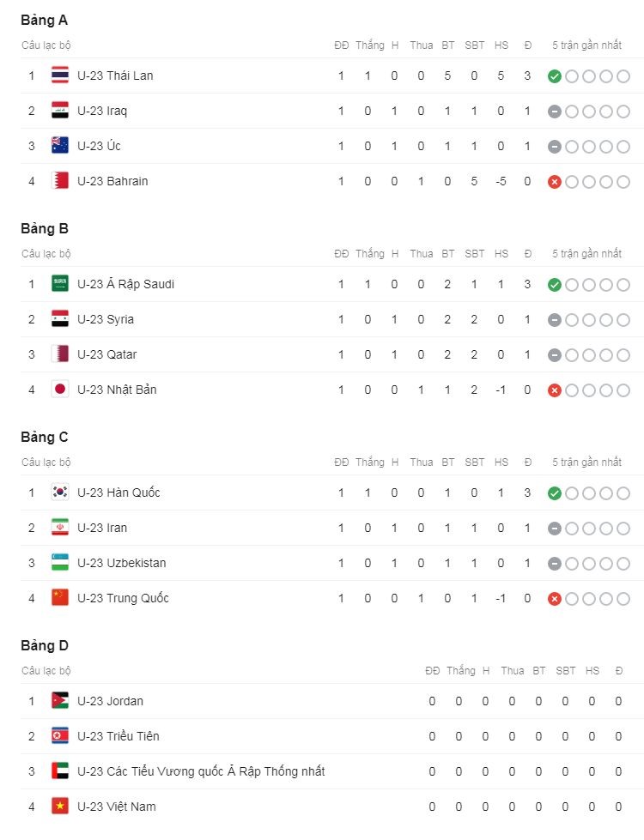Click the Bảng D group heading
644x840 pixels.
[45, 645]
